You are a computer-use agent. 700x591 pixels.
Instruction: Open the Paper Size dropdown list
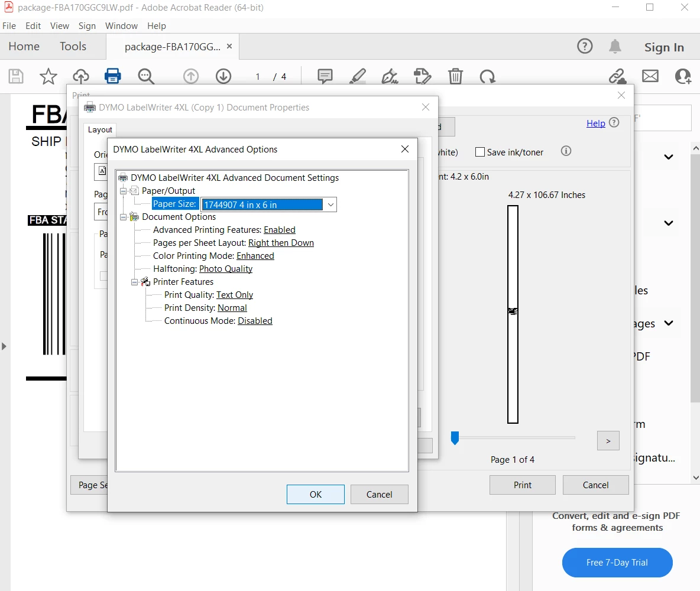click(330, 204)
